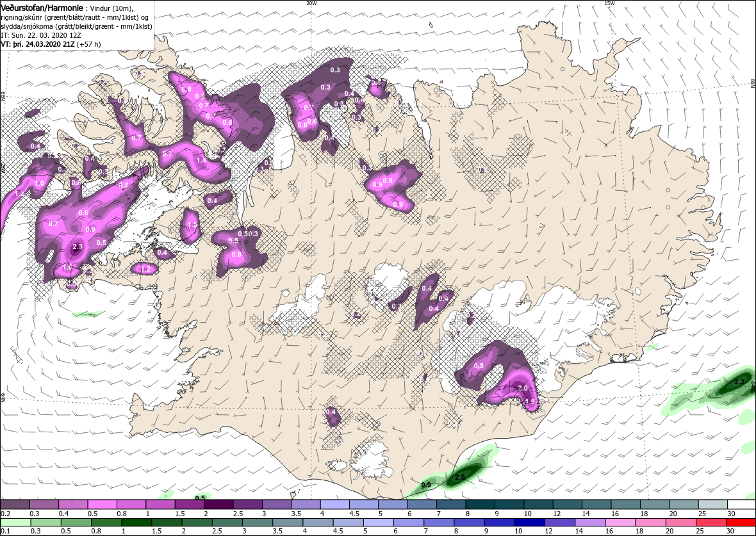Image resolution: width=756 pixels, height=536 pixels.
Task: Click the valid time 'VT: þri. 24.03.2020 21Z'
Action: click(x=38, y=44)
